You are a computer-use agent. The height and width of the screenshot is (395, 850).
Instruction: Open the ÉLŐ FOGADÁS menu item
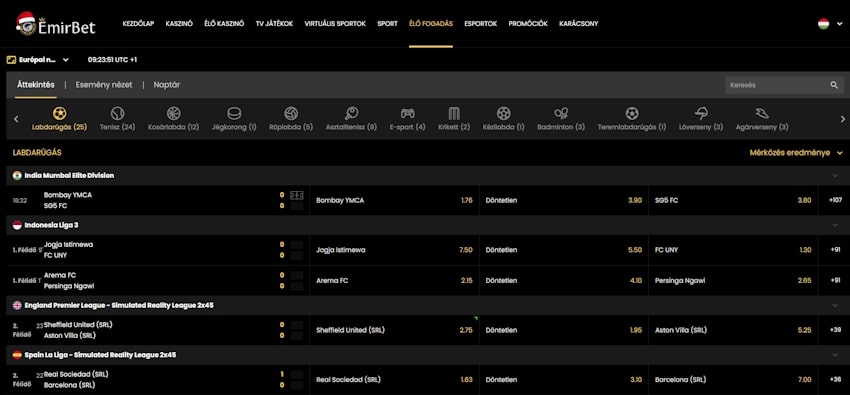tap(431, 24)
